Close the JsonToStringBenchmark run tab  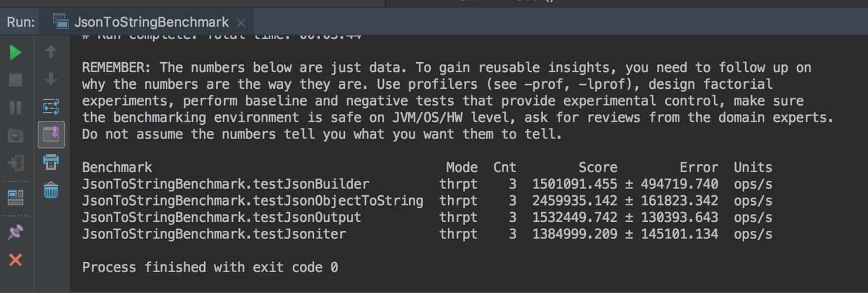pos(241,23)
